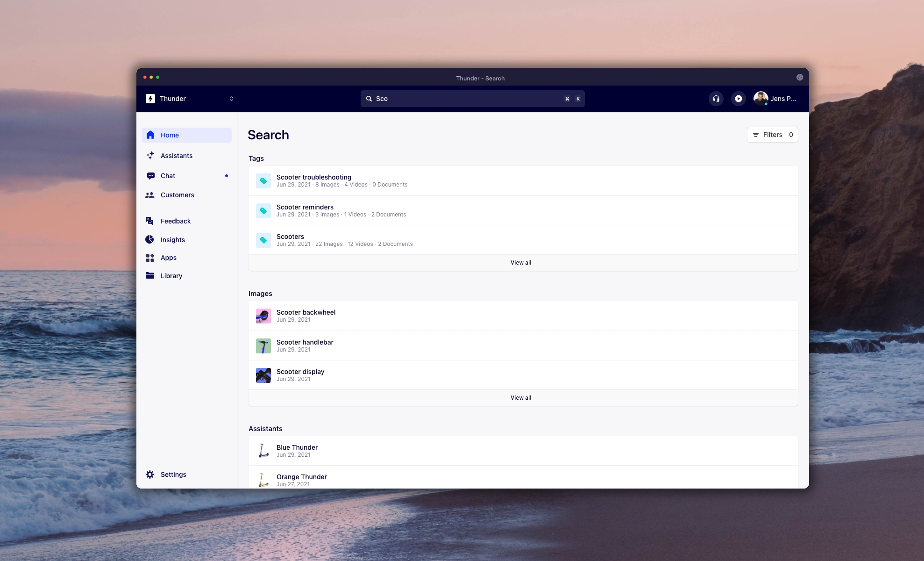924x561 pixels.
Task: Open the Jens P... user profile menu
Action: click(775, 99)
